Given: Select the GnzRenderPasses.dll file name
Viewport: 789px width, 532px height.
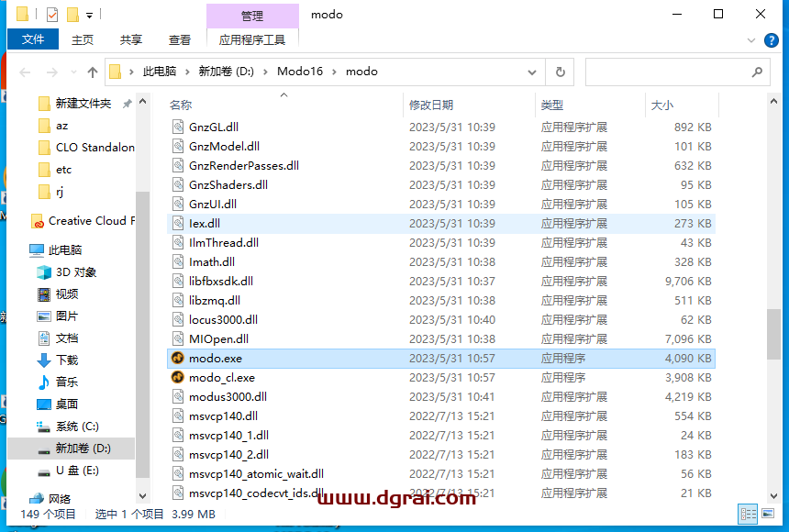Looking at the screenshot, I should tap(243, 166).
